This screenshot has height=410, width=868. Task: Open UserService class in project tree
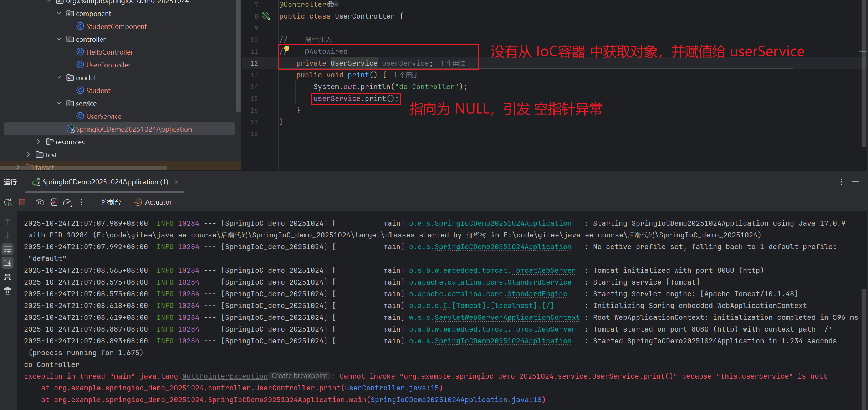[x=103, y=116]
